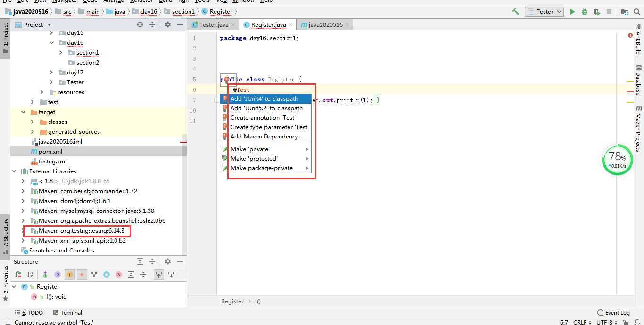Click the 78% floating performance circle
644x325 pixels.
coord(617,160)
